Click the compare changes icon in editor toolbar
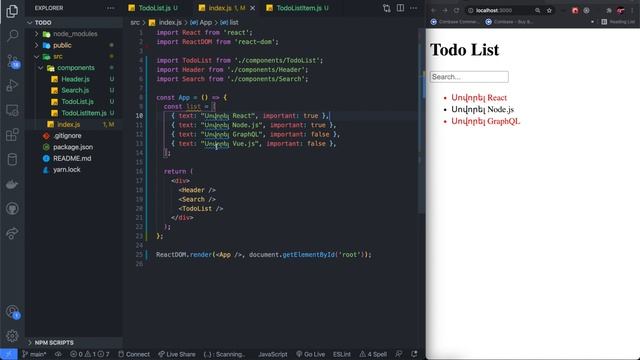 [387, 8]
